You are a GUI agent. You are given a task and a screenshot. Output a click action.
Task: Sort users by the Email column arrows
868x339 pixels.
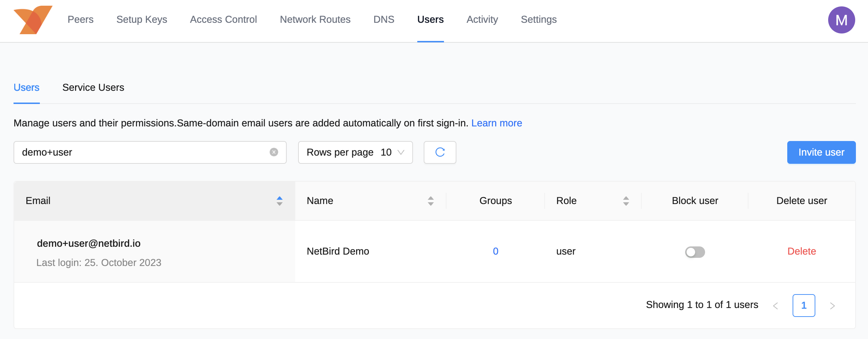coord(279,201)
